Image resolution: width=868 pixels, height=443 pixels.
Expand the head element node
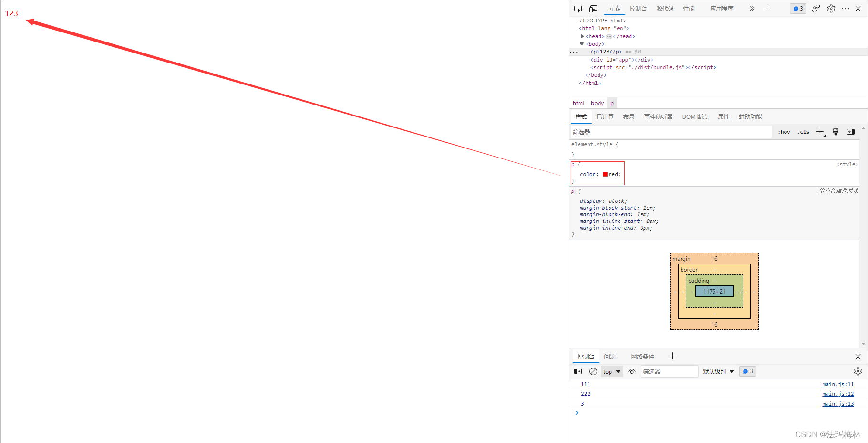pos(582,36)
